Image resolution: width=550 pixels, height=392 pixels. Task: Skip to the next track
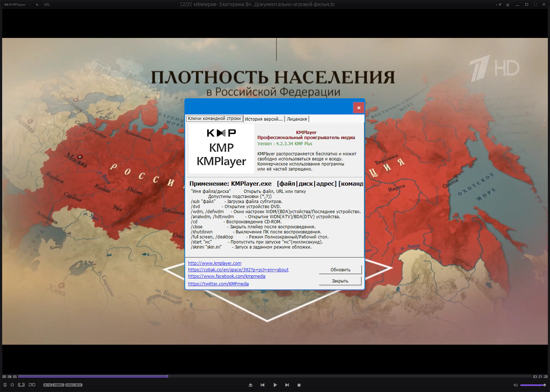287,385
